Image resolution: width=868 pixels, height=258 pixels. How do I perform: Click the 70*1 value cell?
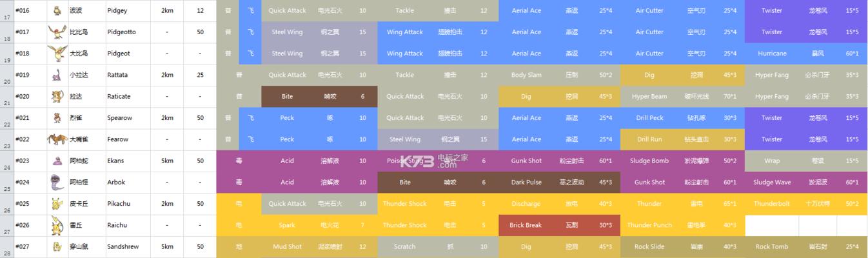pyautogui.click(x=729, y=97)
